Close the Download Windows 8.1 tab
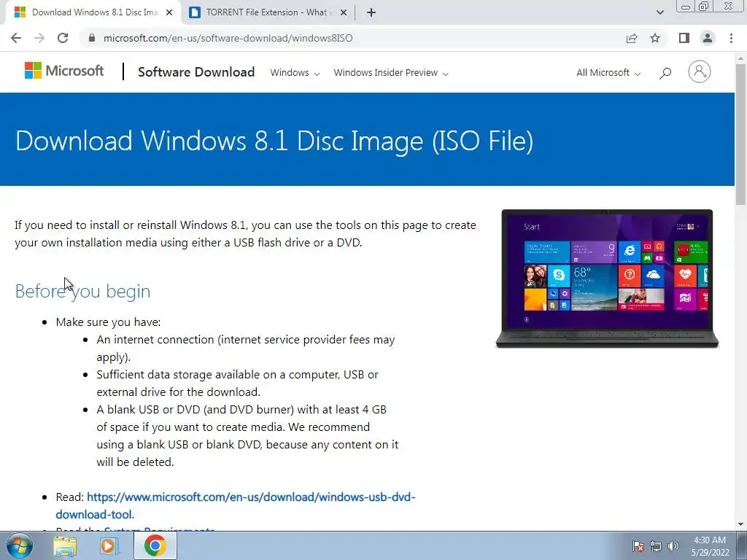Viewport: 747px width, 560px height. [169, 12]
